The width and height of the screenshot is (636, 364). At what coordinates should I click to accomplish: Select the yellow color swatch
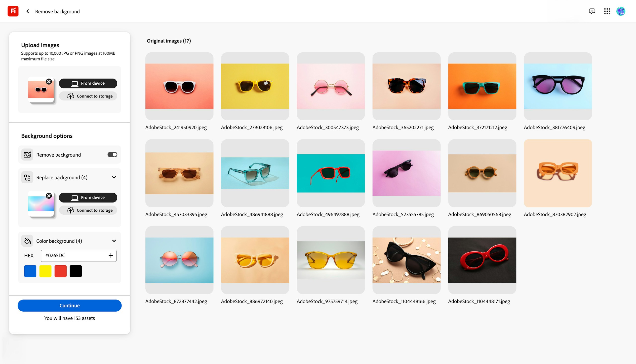pos(45,271)
